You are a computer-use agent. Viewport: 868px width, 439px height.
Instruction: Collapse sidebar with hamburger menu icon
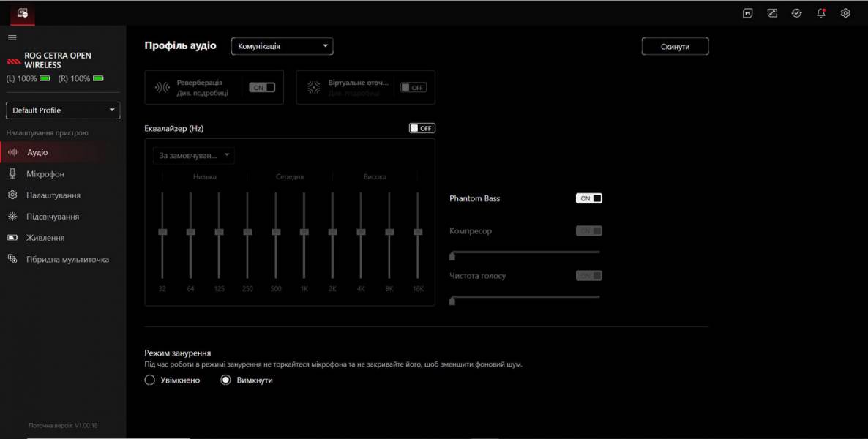[12, 37]
